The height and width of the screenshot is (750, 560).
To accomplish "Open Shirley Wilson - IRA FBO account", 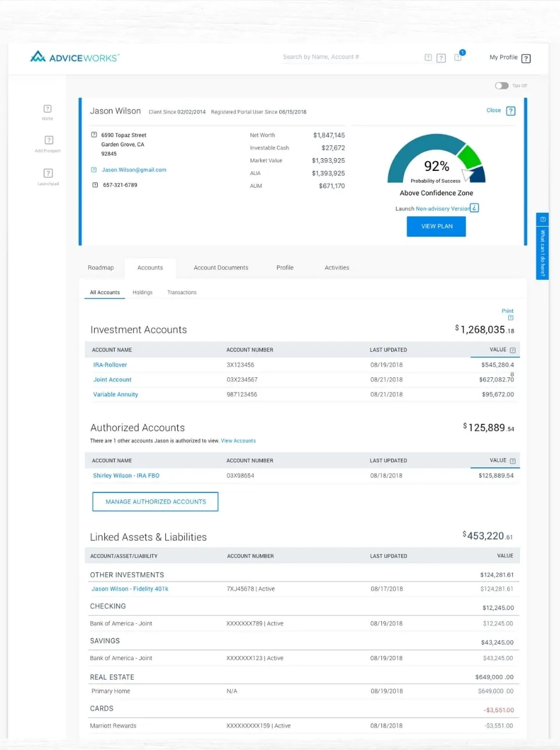I will pos(126,476).
